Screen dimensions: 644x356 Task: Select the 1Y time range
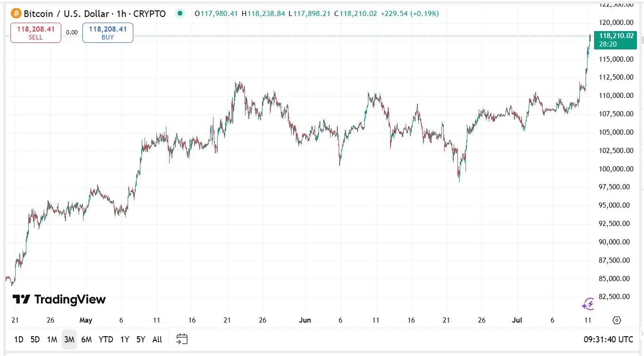124,340
